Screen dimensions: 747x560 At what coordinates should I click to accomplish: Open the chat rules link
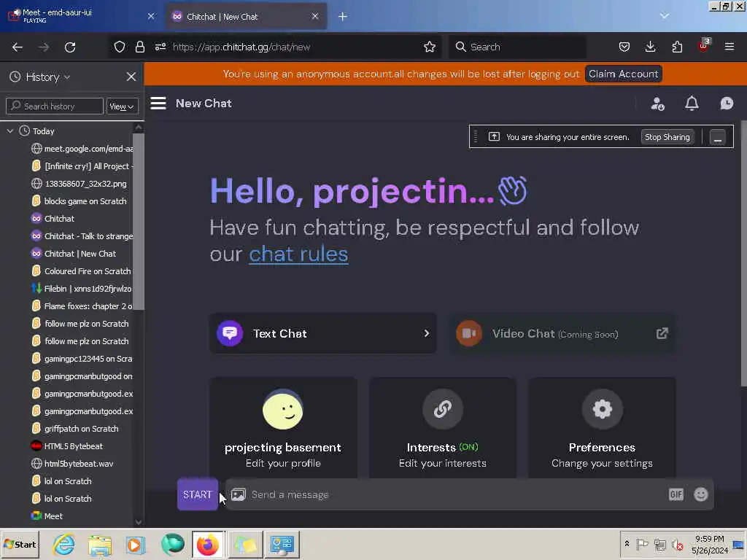pos(298,254)
